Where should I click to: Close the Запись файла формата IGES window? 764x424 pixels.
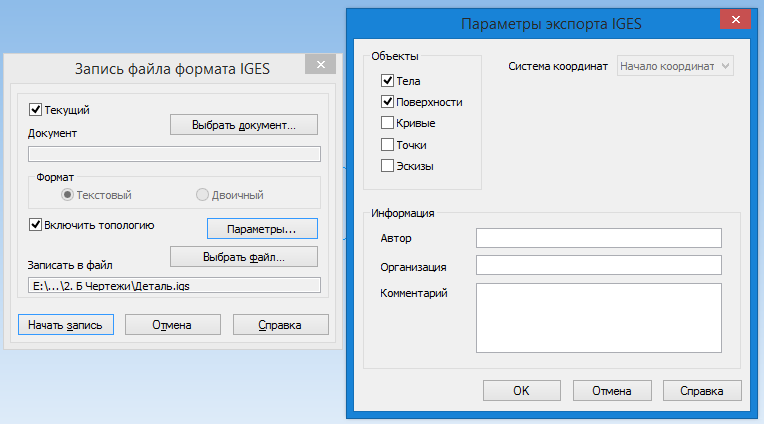click(321, 64)
